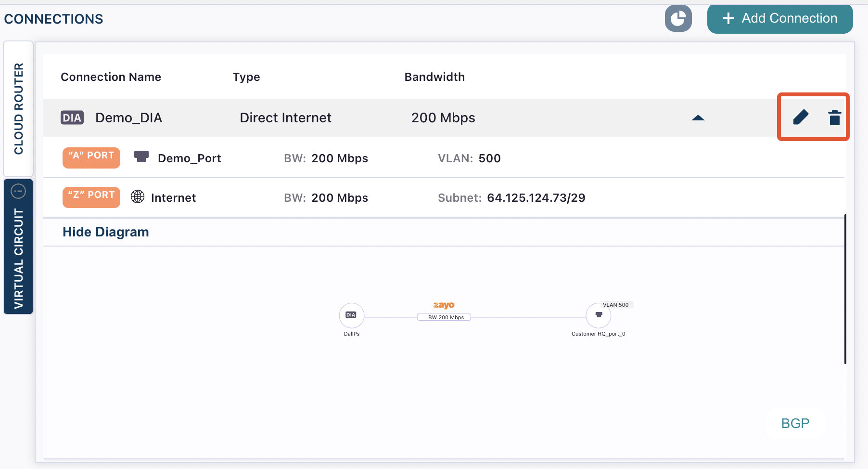Open the pie chart usage icon
The height and width of the screenshot is (469, 868).
point(678,19)
